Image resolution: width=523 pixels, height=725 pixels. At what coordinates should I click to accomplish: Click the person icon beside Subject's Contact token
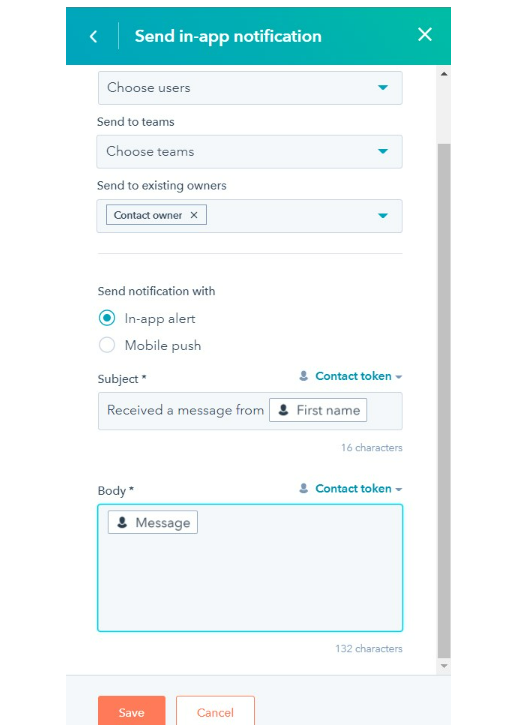303,376
